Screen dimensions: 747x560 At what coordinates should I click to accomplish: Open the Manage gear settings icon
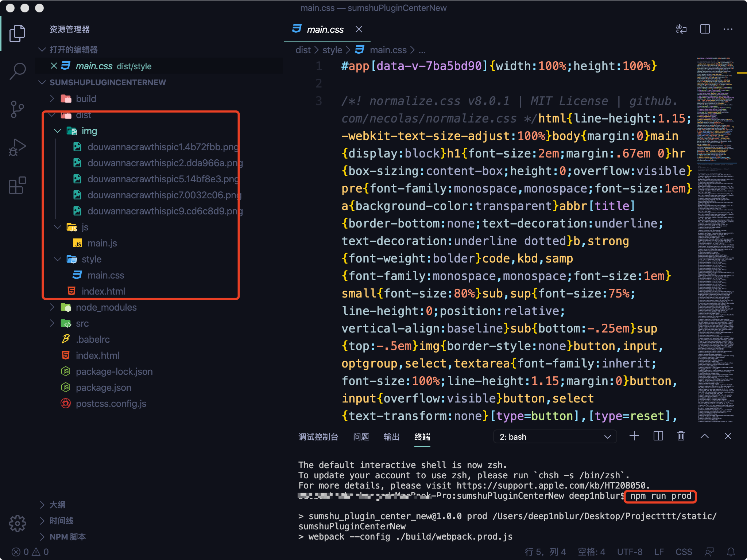[x=17, y=524]
